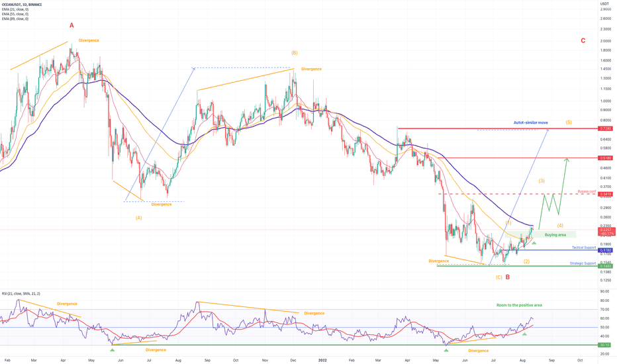
Task: Click the orange (C) wave label
Action: (498, 277)
